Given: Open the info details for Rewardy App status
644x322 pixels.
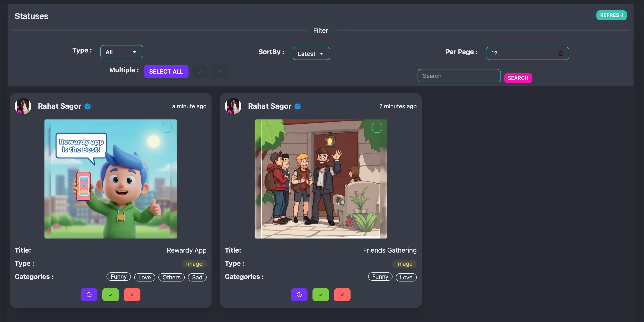Looking at the screenshot, I should tap(89, 295).
